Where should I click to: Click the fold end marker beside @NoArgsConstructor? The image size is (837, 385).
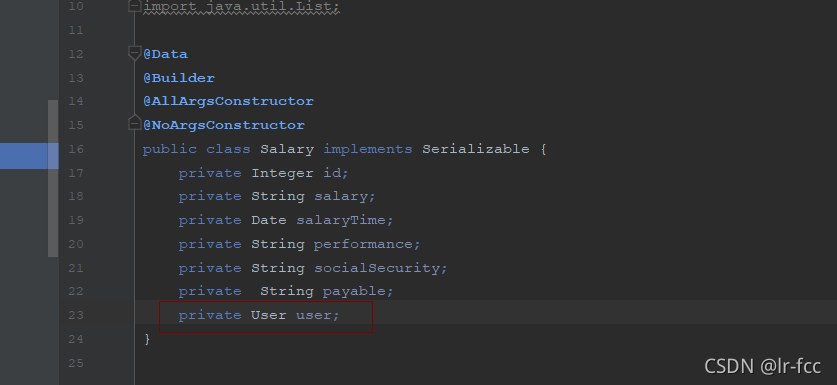pos(135,123)
